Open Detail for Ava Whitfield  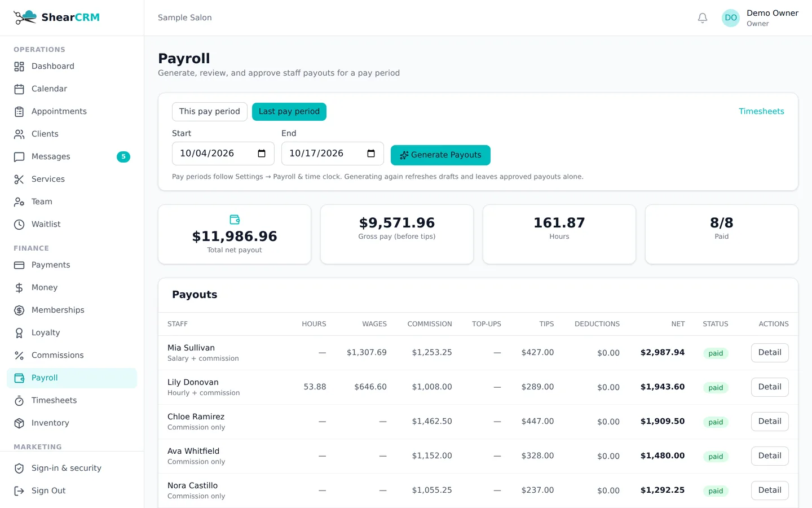[x=770, y=456]
